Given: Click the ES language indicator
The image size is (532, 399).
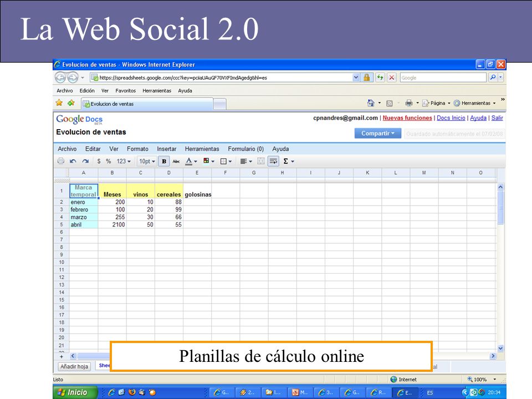Looking at the screenshot, I should click(x=430, y=392).
